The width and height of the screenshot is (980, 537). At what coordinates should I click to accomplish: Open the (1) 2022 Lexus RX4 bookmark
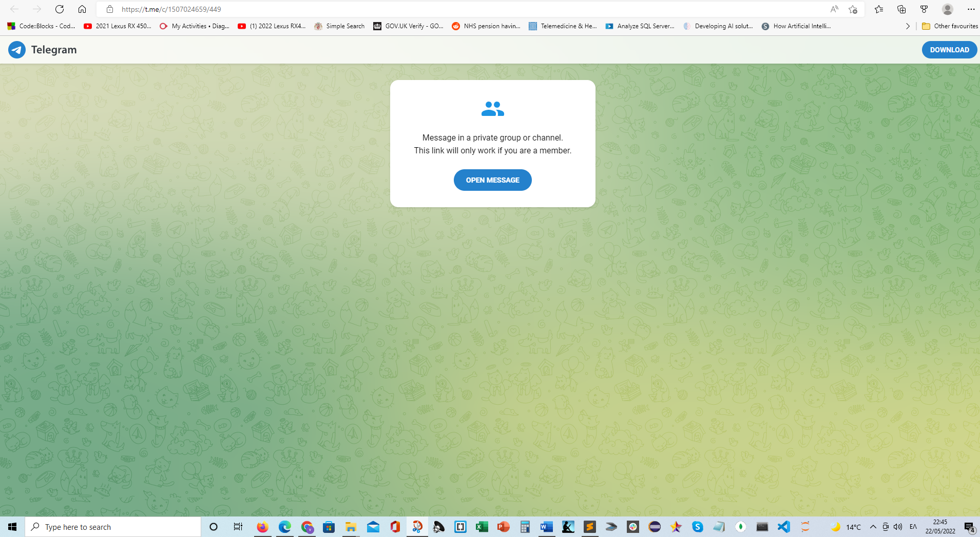[x=272, y=26]
